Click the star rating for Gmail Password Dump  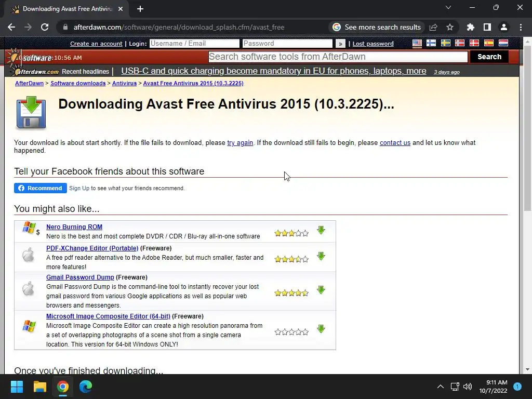pyautogui.click(x=291, y=293)
